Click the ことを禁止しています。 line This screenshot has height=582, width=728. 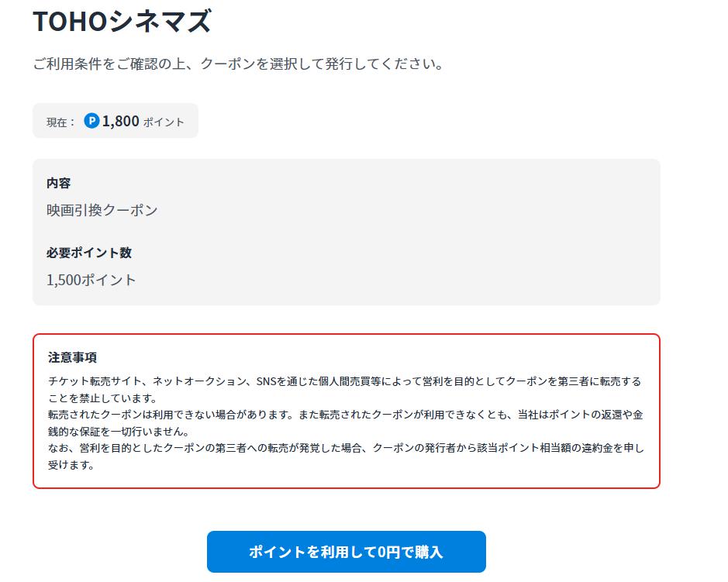(102, 398)
